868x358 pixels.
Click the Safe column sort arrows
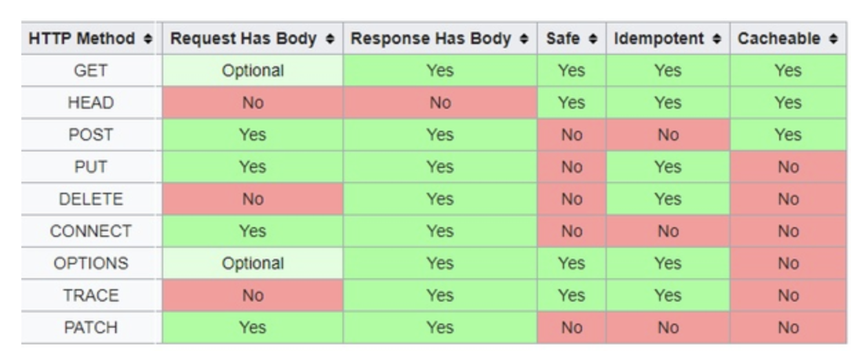[594, 39]
